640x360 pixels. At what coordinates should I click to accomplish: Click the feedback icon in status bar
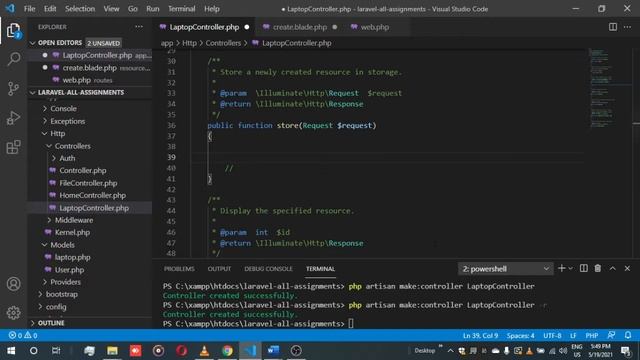(611, 336)
